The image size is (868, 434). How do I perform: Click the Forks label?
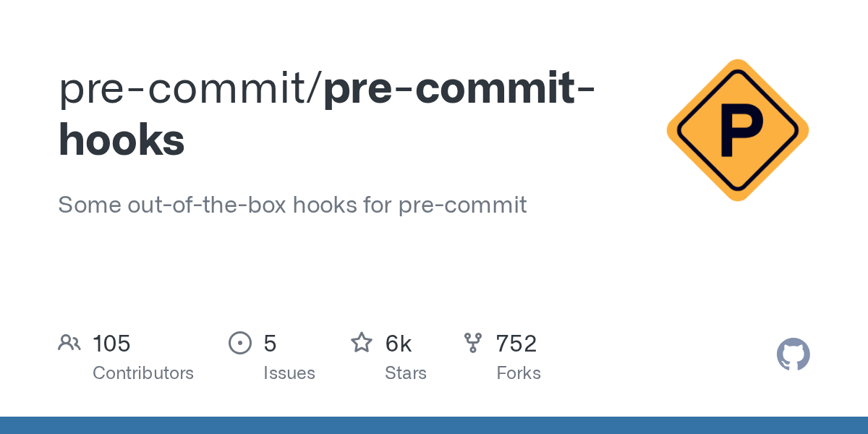519,373
